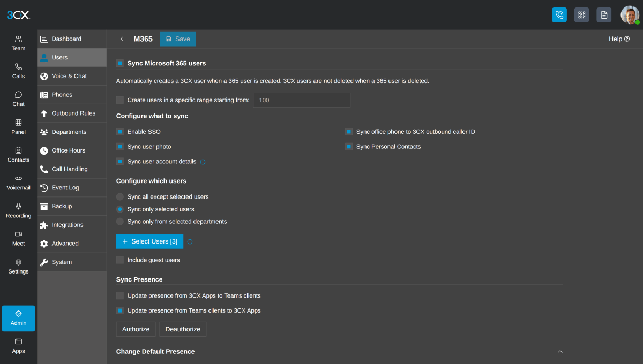Screen dimensions: 643x364
Task: Click the range start number field
Action: point(302,100)
